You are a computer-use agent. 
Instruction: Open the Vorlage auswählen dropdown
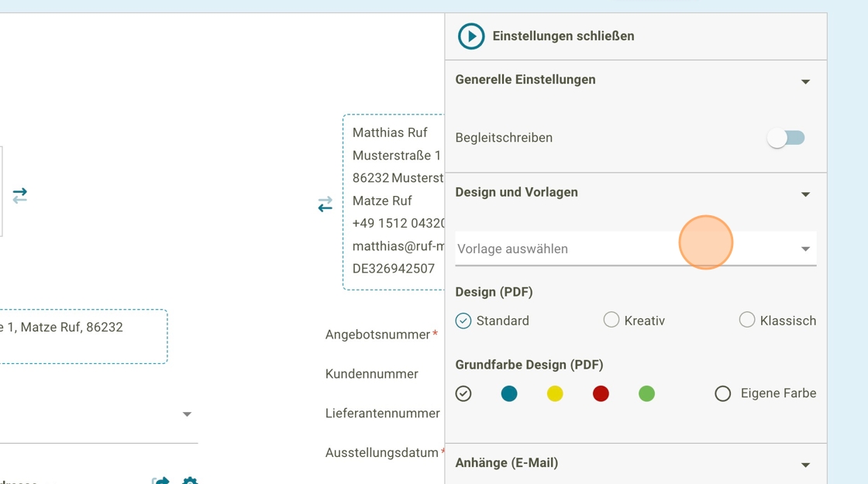(x=635, y=249)
